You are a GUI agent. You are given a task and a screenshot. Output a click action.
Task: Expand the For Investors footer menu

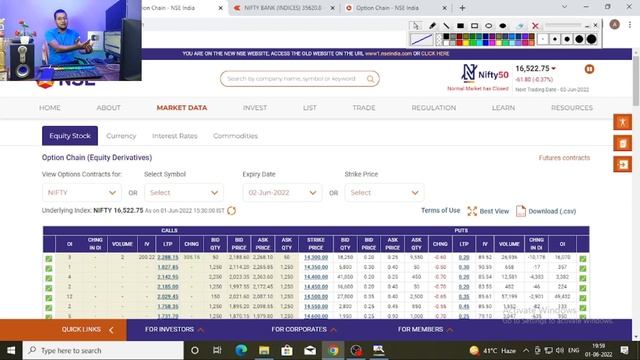click(x=174, y=329)
